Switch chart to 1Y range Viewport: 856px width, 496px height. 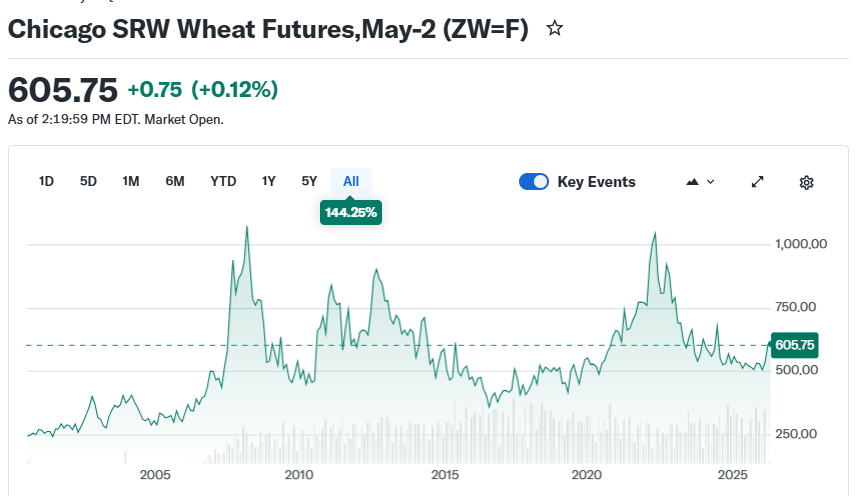coord(268,181)
